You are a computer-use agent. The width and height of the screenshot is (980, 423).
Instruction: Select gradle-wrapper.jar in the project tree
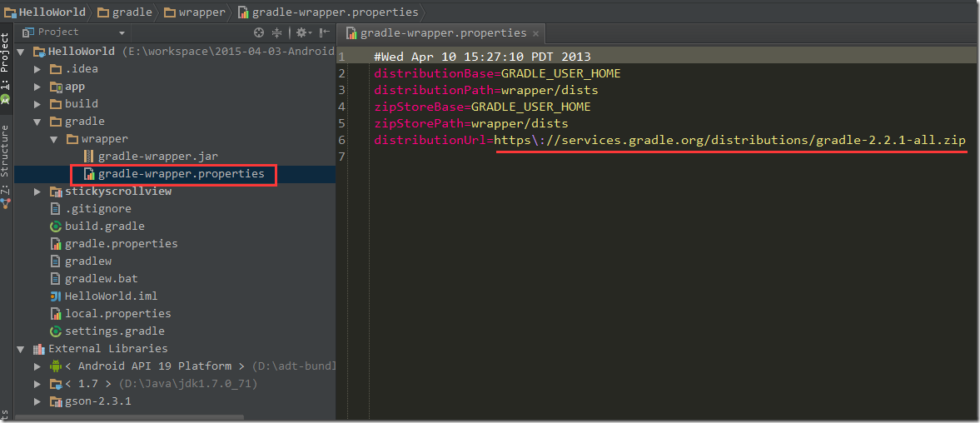click(157, 157)
